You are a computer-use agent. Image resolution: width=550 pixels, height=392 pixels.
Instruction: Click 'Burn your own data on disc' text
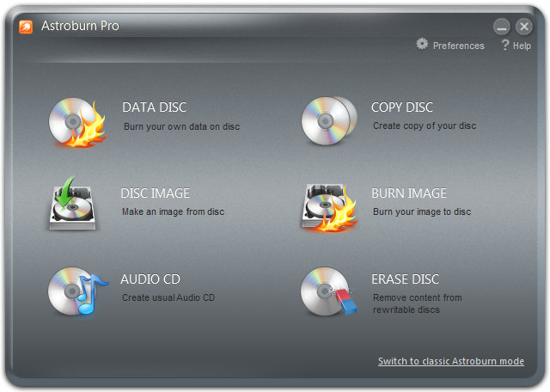(181, 126)
